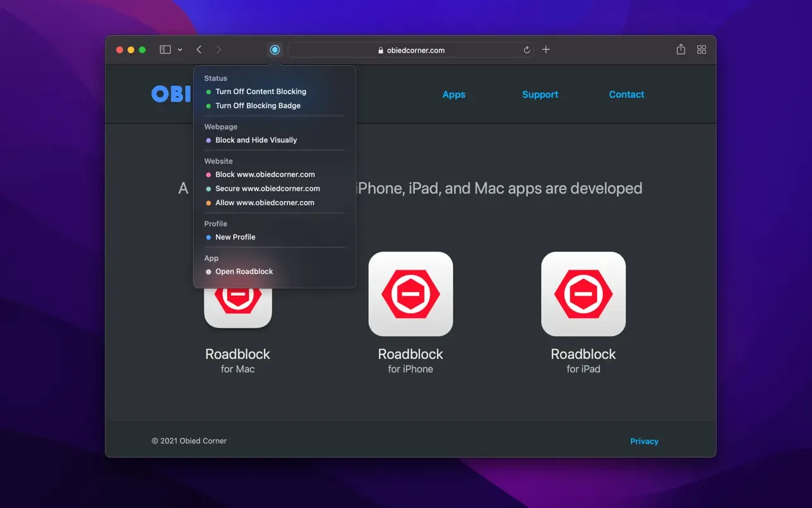
Task: Create a New Profile from menu
Action: pyautogui.click(x=235, y=237)
